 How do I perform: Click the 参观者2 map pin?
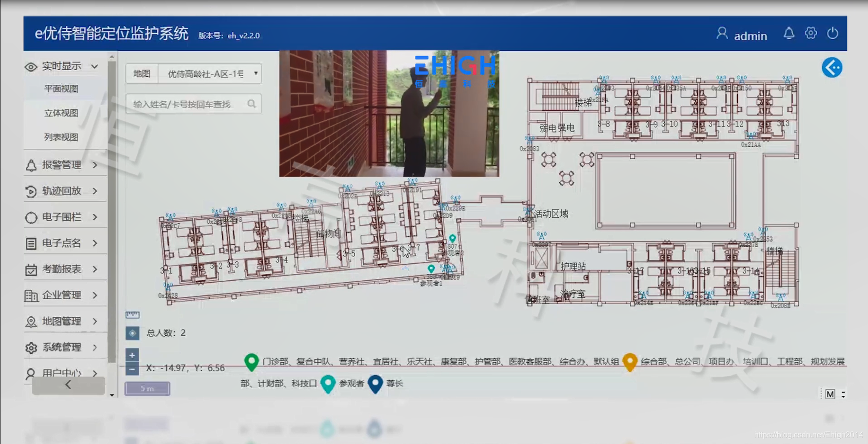point(453,239)
